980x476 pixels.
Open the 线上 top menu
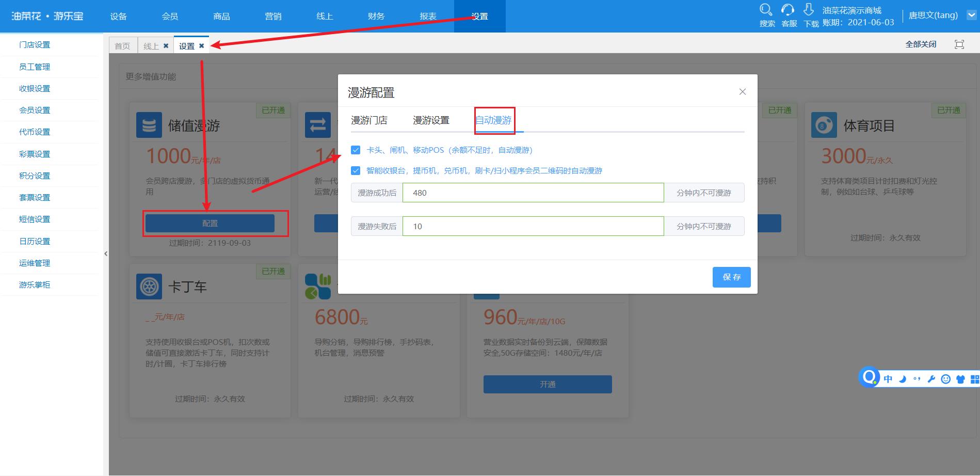click(x=325, y=16)
